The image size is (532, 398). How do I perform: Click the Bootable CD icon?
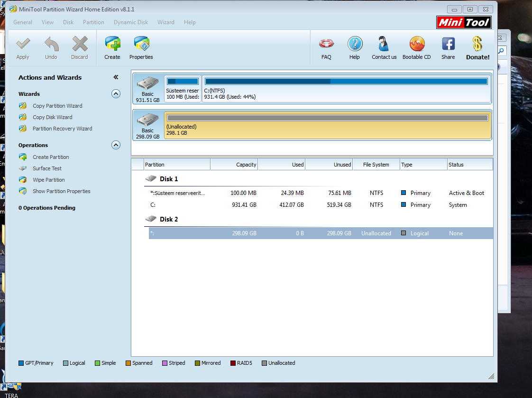pos(417,44)
